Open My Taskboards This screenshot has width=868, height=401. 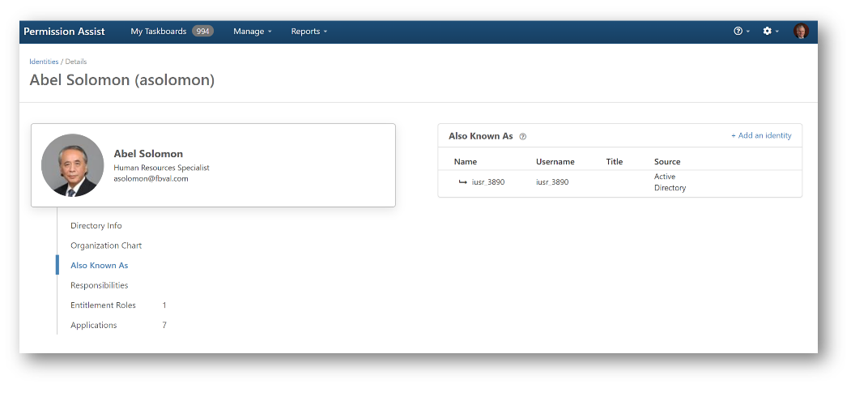159,32
